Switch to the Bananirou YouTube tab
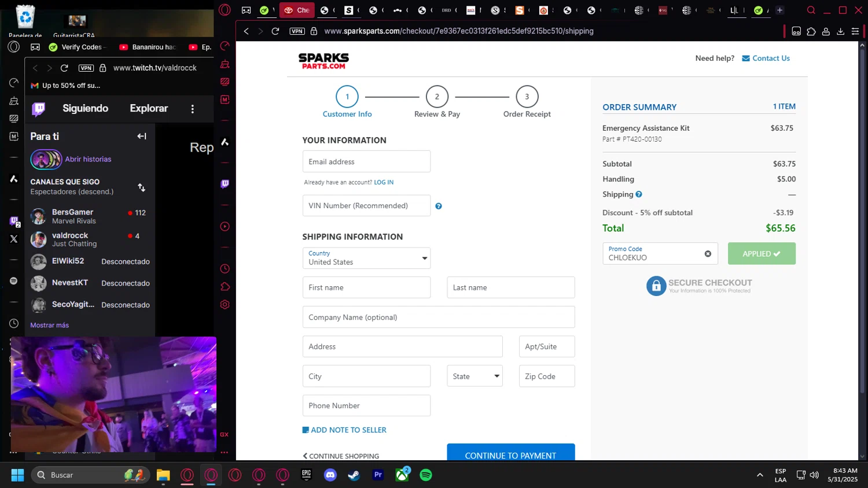The image size is (868, 488). (x=148, y=47)
